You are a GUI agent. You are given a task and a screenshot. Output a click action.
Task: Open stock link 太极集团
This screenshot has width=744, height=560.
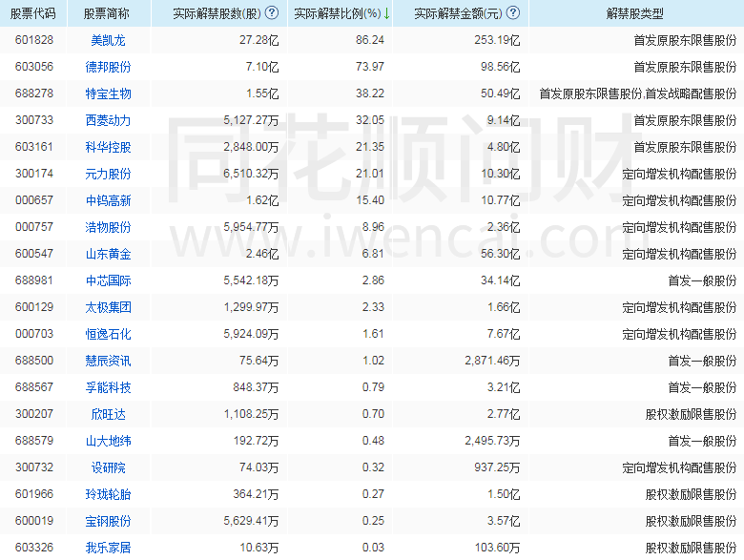tap(108, 307)
